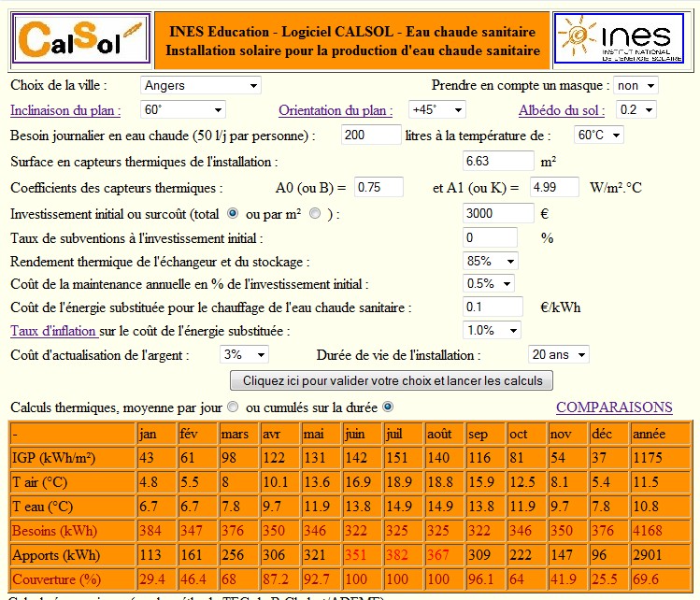Select the investment 'total' radio button
Viewport: 700px width, 600px height.
(233, 214)
